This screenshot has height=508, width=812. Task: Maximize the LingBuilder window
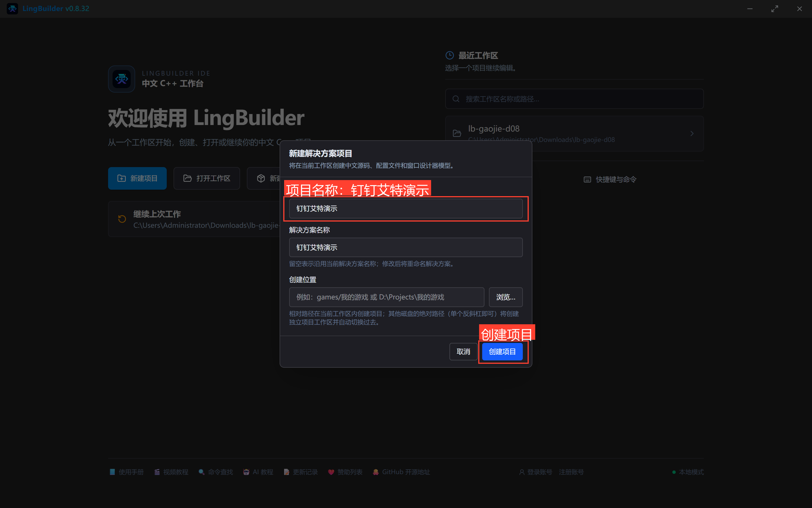pyautogui.click(x=774, y=9)
